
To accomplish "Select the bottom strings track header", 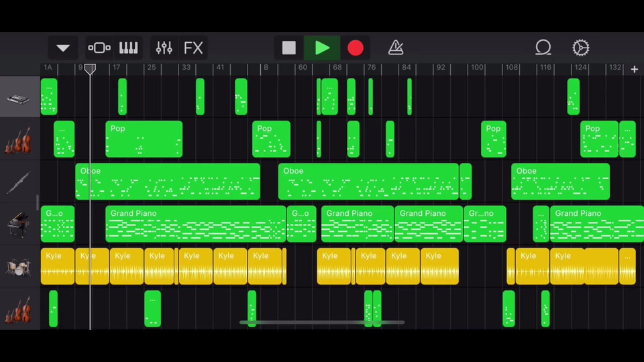I will tap(19, 309).
